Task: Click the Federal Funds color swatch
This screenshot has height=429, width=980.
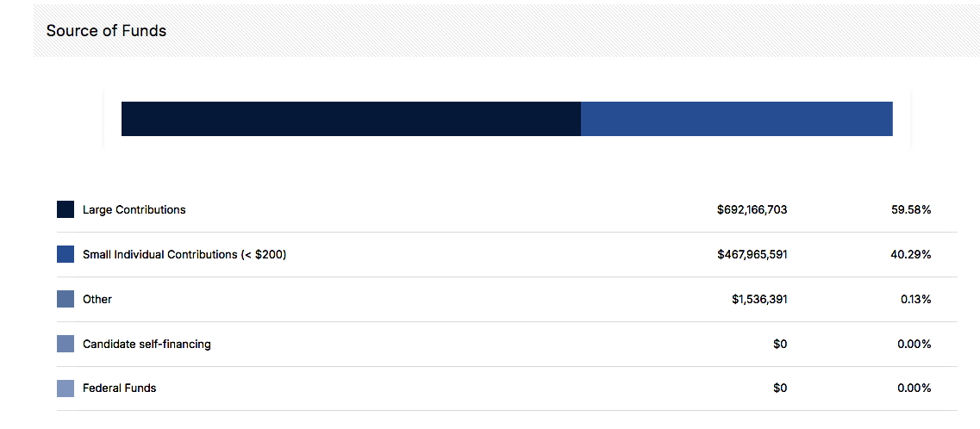Action: tap(65, 389)
